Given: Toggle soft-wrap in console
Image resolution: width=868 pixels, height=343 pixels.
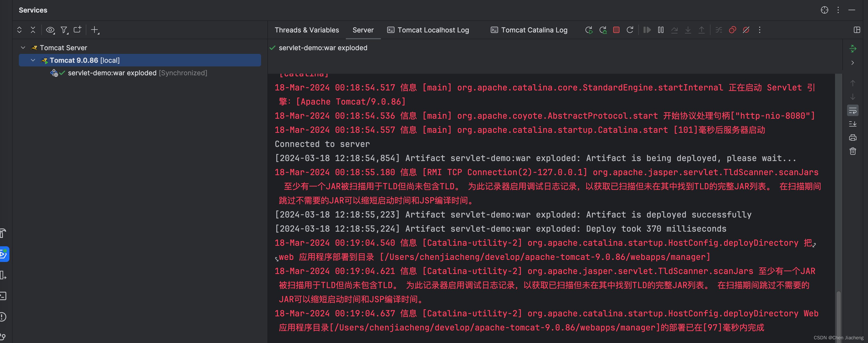Looking at the screenshot, I should [853, 110].
